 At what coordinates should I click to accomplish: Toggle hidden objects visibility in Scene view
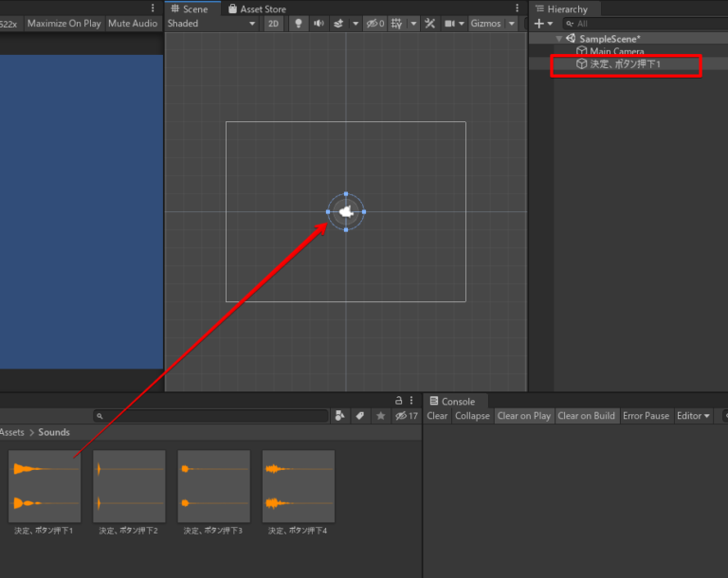point(374,23)
